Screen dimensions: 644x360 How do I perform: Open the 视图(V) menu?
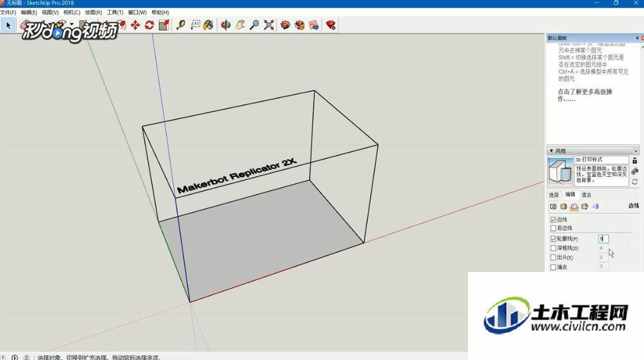(x=50, y=12)
